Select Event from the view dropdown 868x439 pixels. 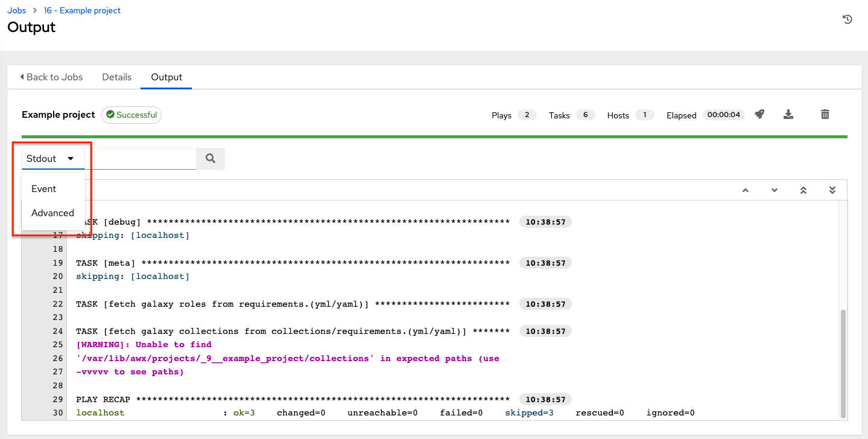[x=43, y=188]
